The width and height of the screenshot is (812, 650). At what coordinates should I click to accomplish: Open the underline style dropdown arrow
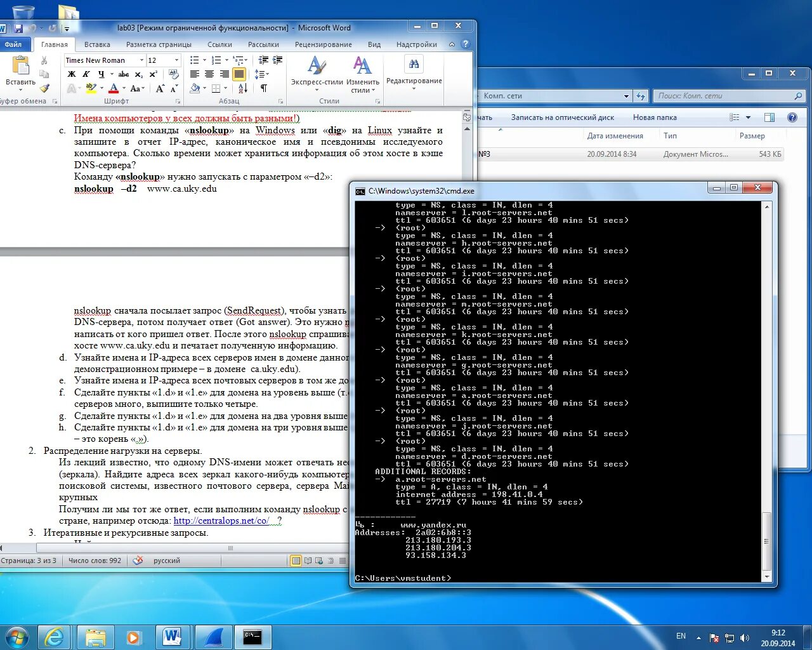[111, 74]
